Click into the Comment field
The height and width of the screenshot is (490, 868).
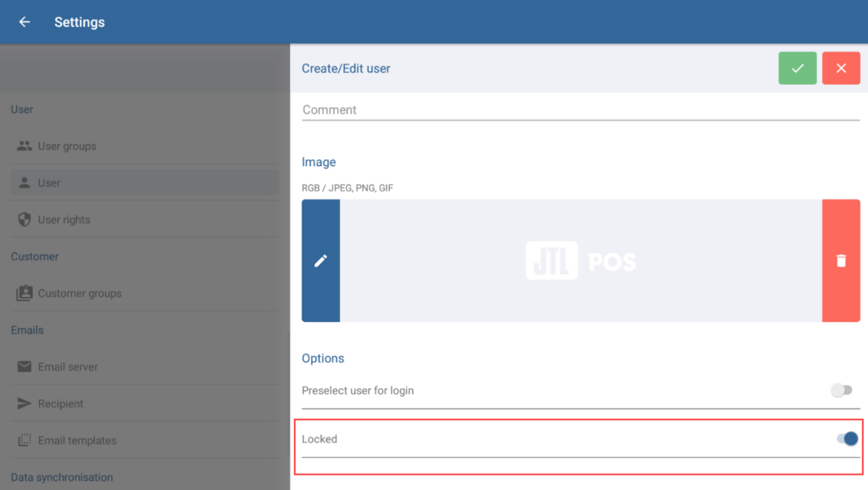click(581, 110)
